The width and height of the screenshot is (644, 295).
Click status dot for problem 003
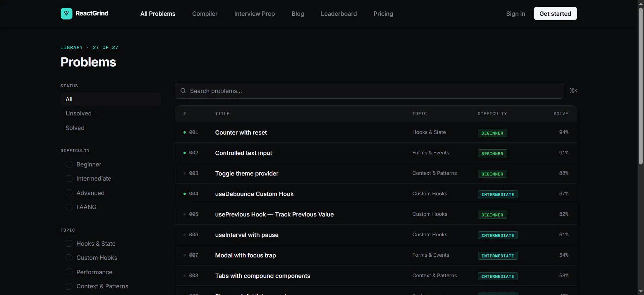(x=184, y=173)
